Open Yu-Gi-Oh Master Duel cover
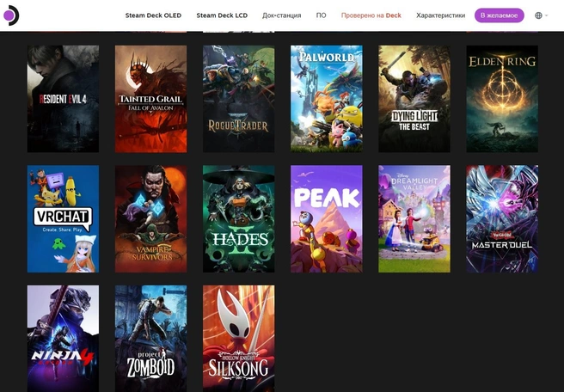Screen dimensions: 564x392 (x=502, y=218)
